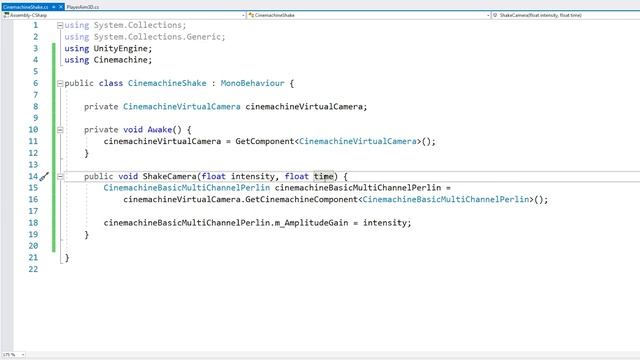The width and height of the screenshot is (640, 360).
Task: Toggle the pin on the CinemachineShake.cs tab
Action: click(x=53, y=7)
